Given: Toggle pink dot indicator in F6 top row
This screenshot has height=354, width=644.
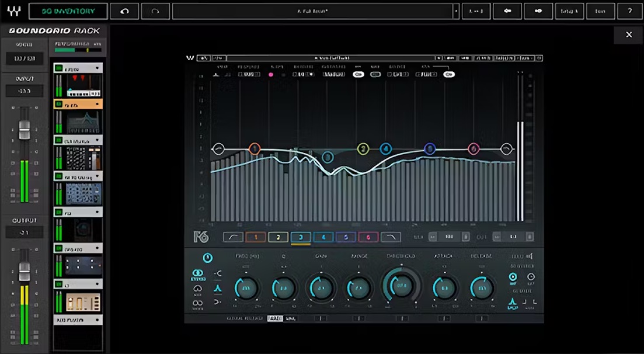Looking at the screenshot, I should (271, 74).
